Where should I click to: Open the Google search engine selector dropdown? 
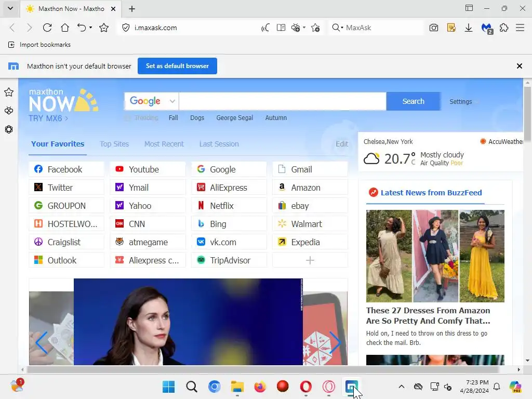point(152,101)
